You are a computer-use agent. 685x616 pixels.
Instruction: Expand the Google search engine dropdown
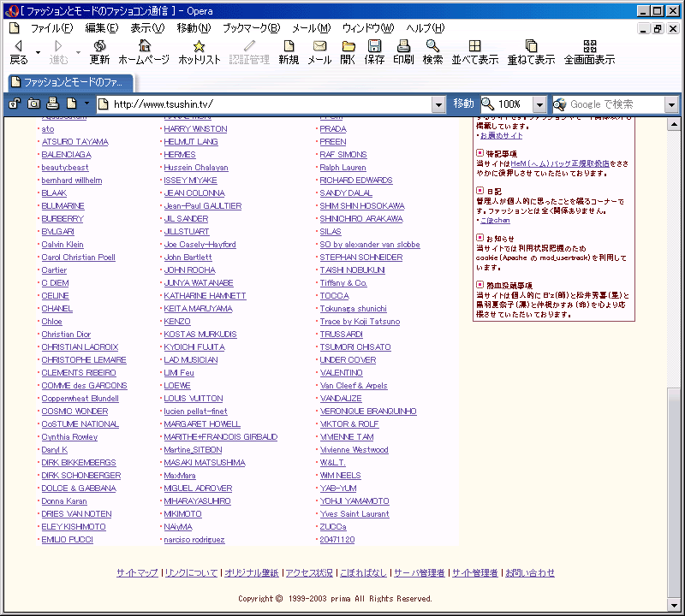(x=671, y=104)
